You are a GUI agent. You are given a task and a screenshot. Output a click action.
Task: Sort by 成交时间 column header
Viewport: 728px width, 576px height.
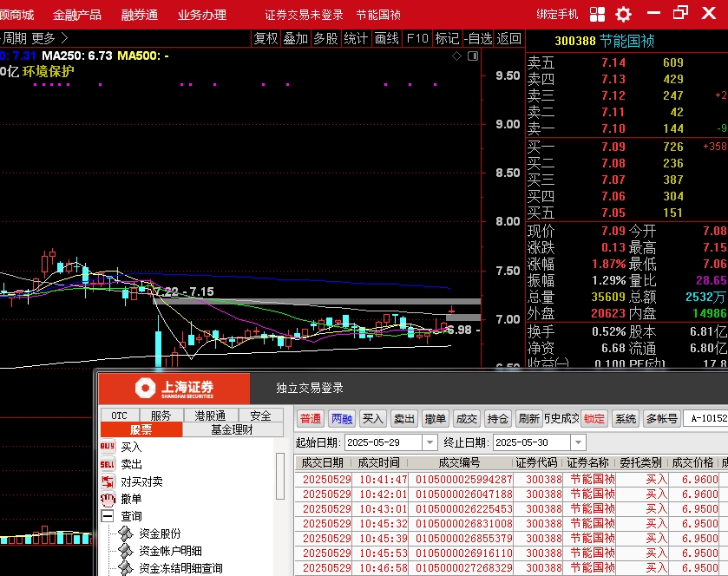(378, 462)
